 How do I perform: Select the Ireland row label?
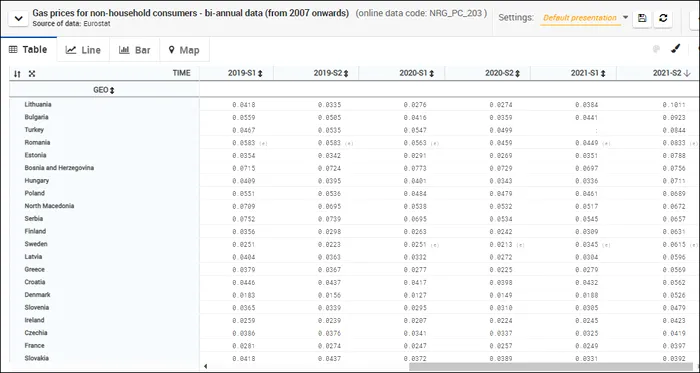[34, 320]
